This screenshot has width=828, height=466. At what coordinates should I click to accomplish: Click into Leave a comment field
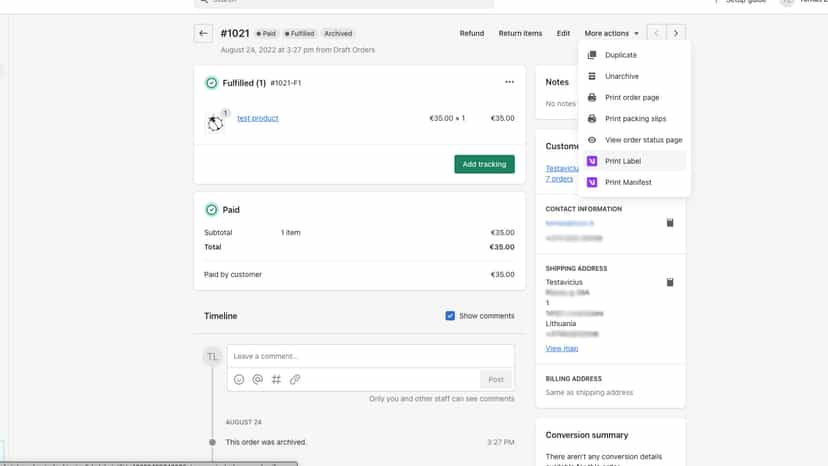click(x=371, y=356)
